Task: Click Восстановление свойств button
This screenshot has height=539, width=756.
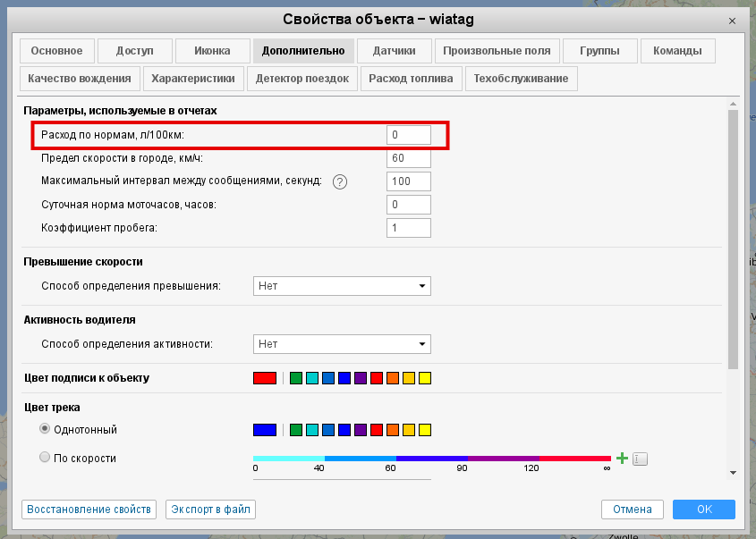Action: coord(89,509)
